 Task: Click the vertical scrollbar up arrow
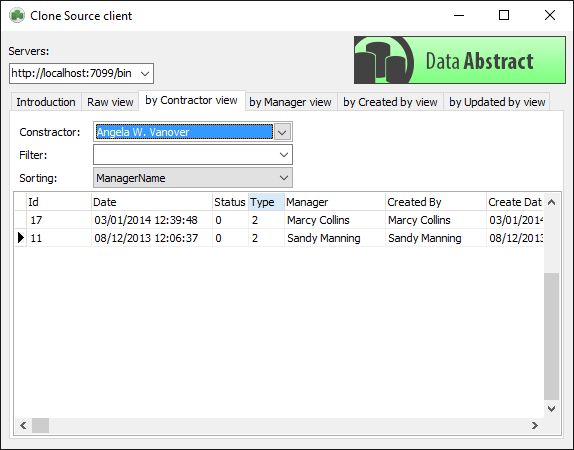[x=552, y=202]
